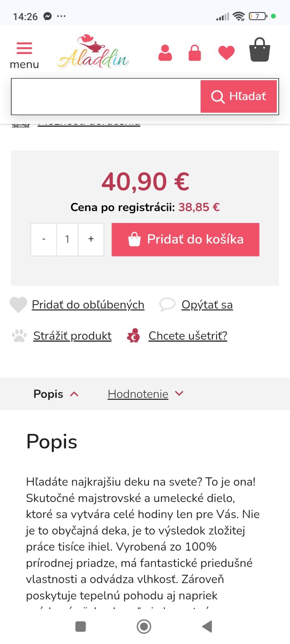Image resolution: width=290 pixels, height=644 pixels.
Task: Tap the grey heart wishlist icon
Action: coord(18,305)
